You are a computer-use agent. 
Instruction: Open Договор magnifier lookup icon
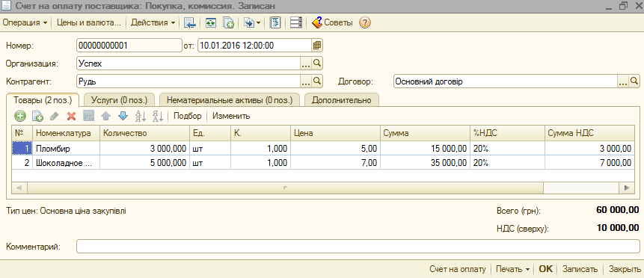click(634, 81)
